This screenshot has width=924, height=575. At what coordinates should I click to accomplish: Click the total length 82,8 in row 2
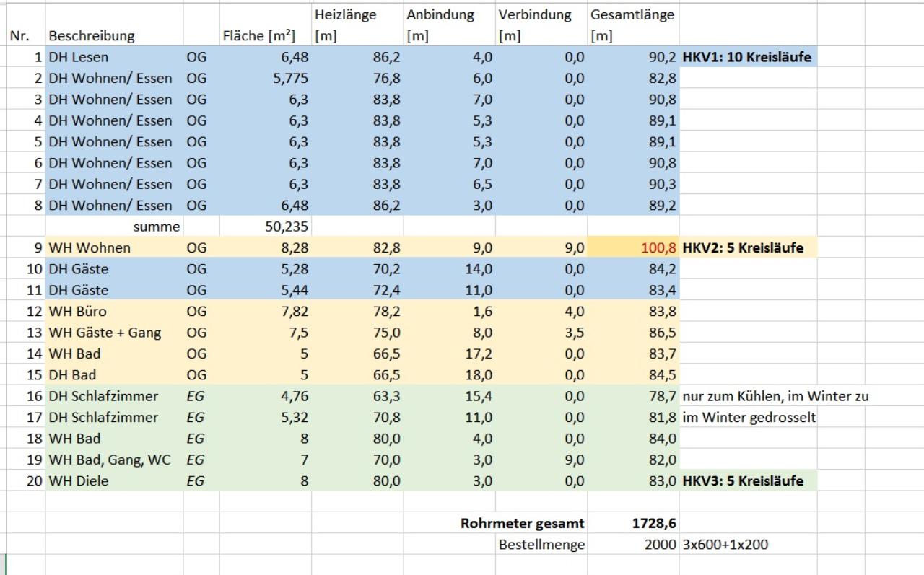[x=633, y=78]
